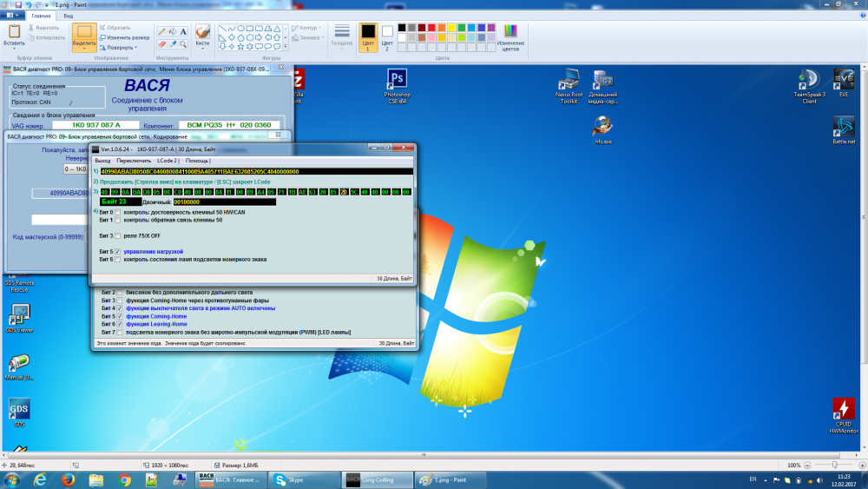Switch to Skype on the taskbar
Viewport: 868px width, 489px height.
304,479
